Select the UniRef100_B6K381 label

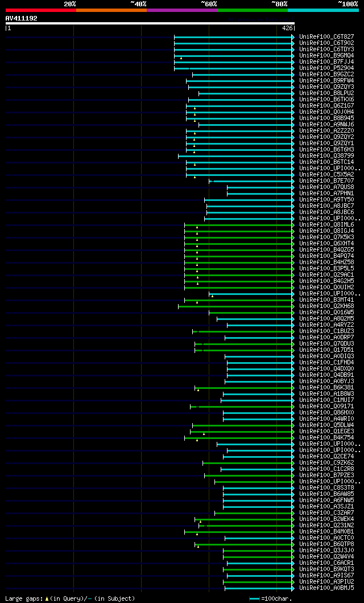327,388
